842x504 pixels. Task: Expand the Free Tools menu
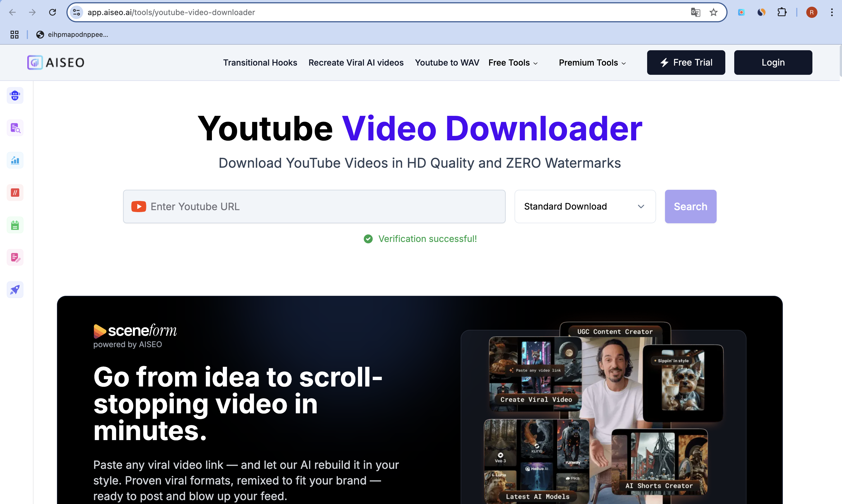513,63
